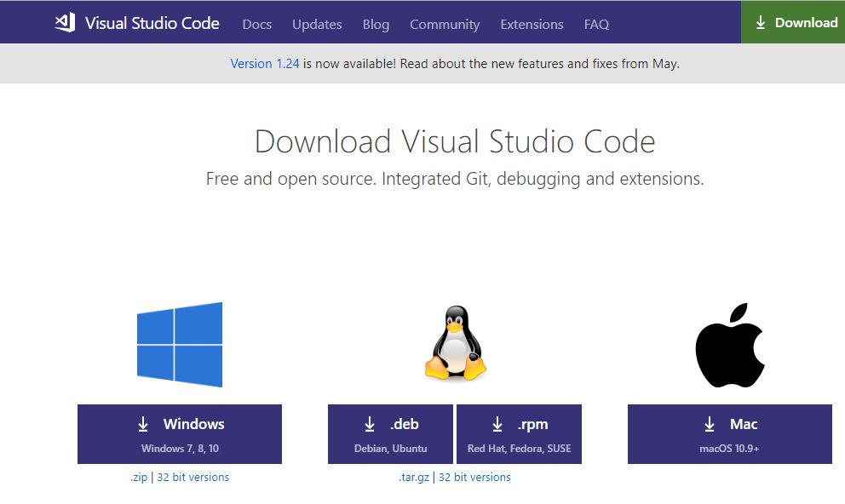This screenshot has height=504, width=845.
Task: Click the blue Windows logo icon
Action: (x=180, y=345)
